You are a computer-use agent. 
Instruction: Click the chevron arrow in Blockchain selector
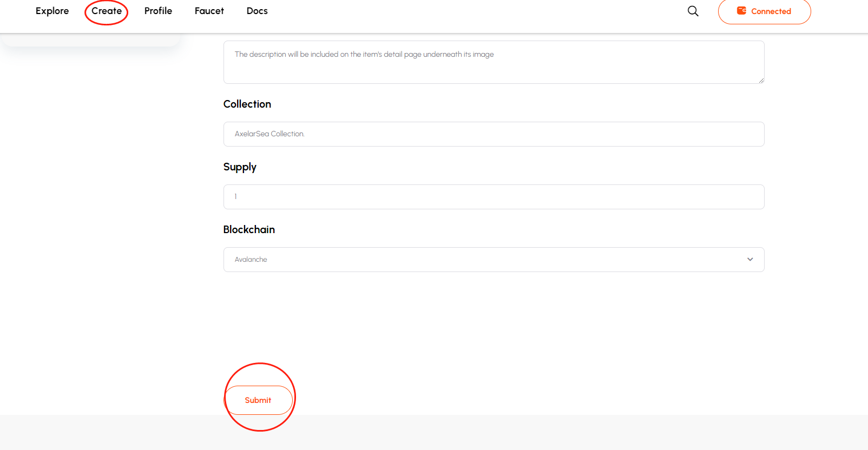pos(750,260)
